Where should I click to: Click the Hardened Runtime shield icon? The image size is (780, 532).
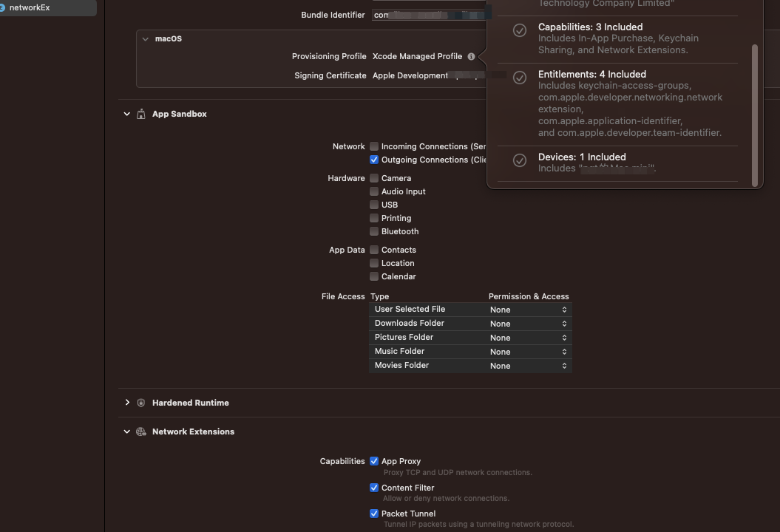[140, 403]
